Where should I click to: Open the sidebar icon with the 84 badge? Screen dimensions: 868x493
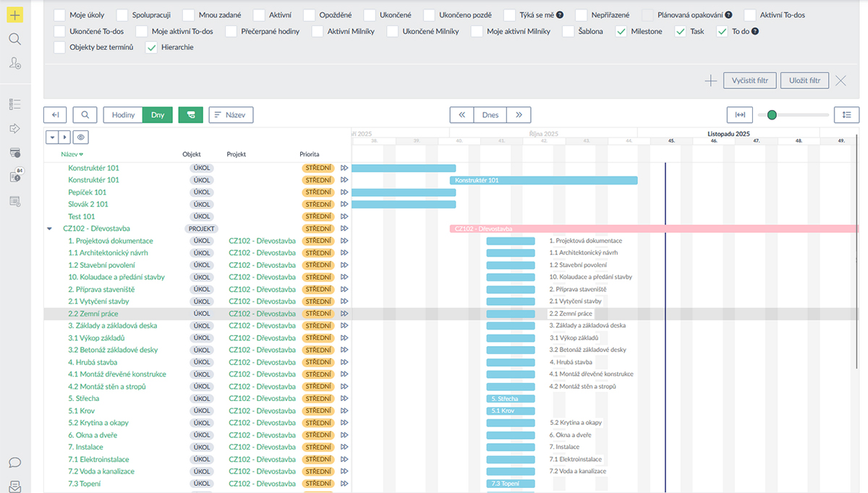click(x=15, y=176)
